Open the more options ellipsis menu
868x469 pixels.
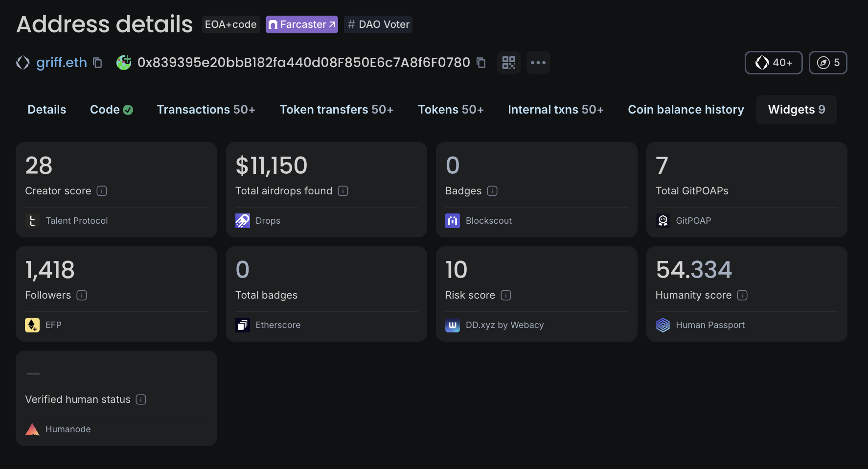[x=538, y=63]
